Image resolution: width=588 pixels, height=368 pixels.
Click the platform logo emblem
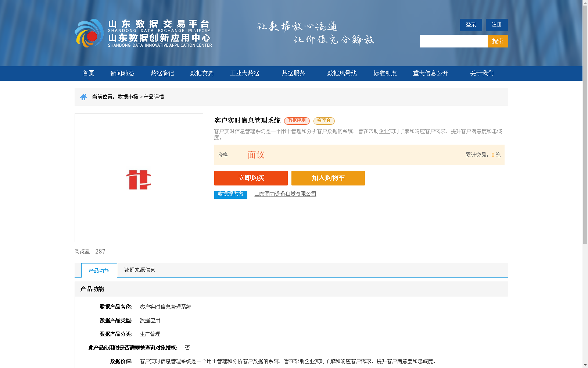point(89,33)
